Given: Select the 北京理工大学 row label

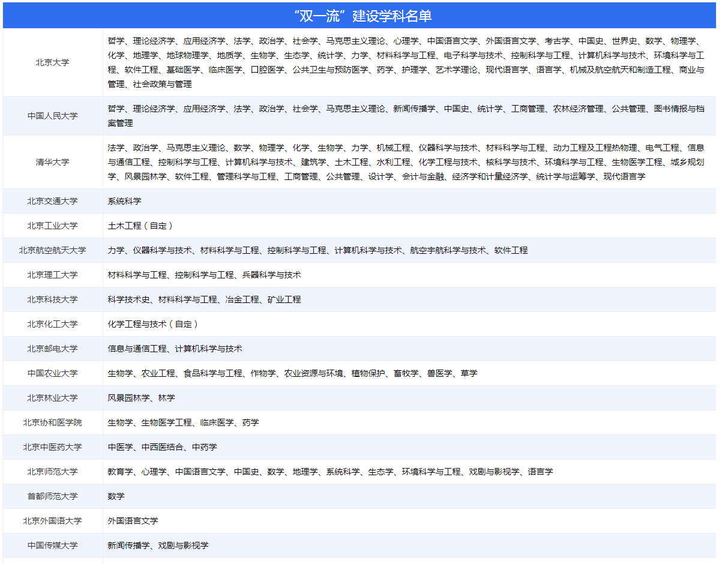Looking at the screenshot, I should 52,275.
